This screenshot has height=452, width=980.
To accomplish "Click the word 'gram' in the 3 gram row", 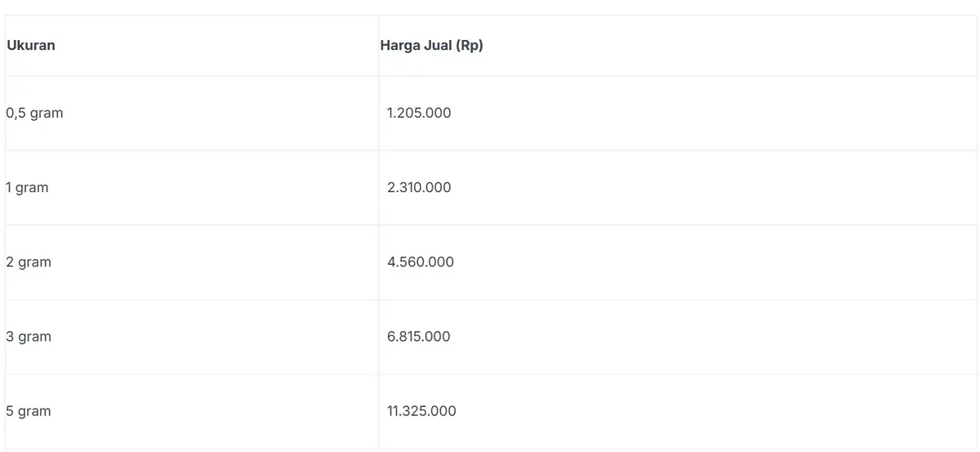I will tap(35, 336).
